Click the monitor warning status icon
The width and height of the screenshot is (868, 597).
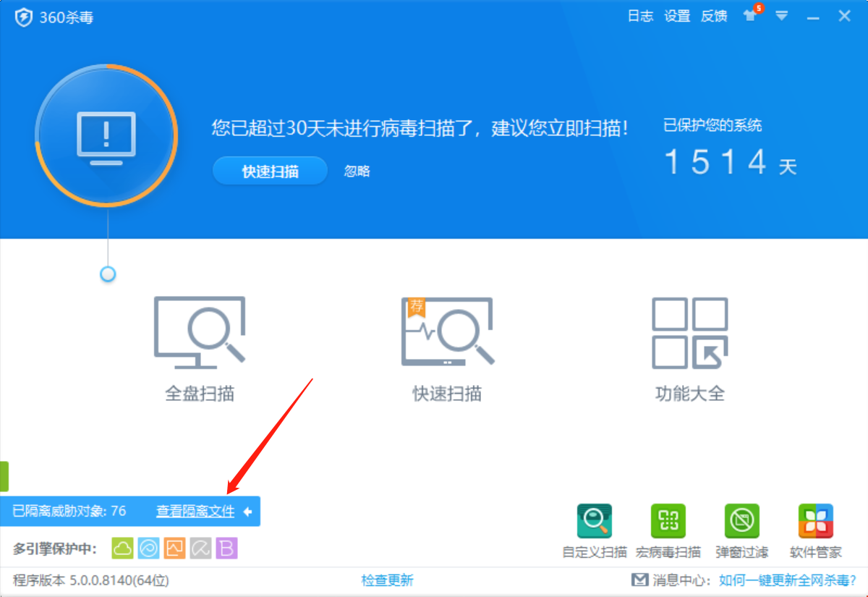click(106, 135)
